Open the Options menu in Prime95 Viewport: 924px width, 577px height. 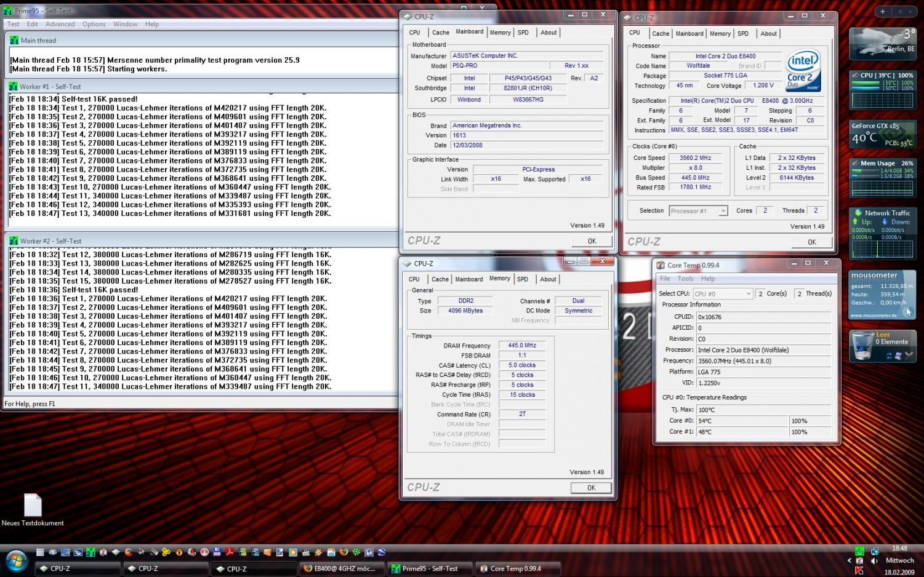(x=94, y=24)
